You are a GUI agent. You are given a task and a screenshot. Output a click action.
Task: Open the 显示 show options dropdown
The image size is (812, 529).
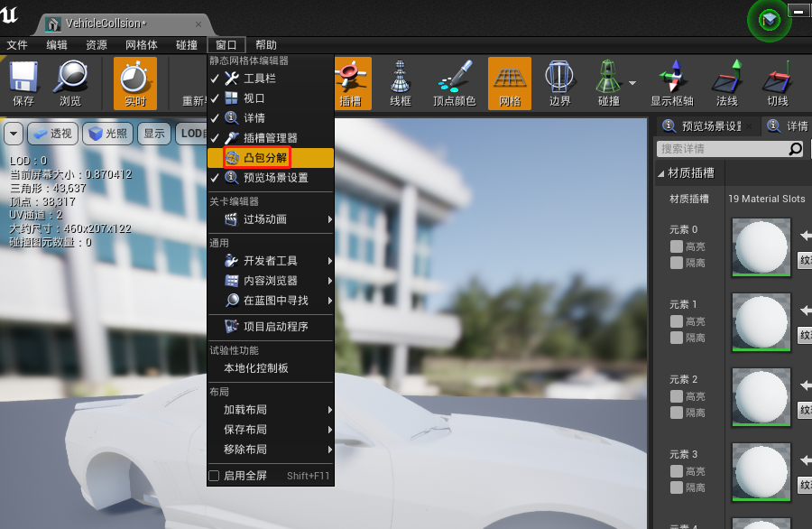(154, 134)
